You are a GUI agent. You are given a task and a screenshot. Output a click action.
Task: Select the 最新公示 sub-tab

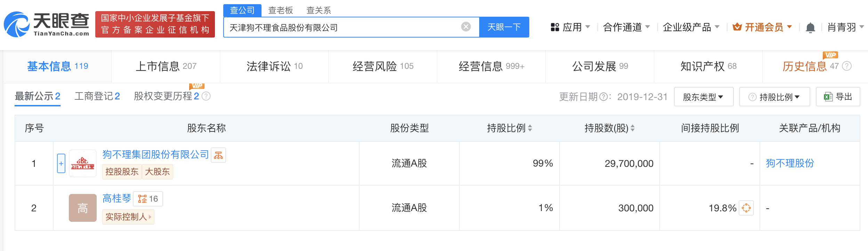[x=38, y=96]
